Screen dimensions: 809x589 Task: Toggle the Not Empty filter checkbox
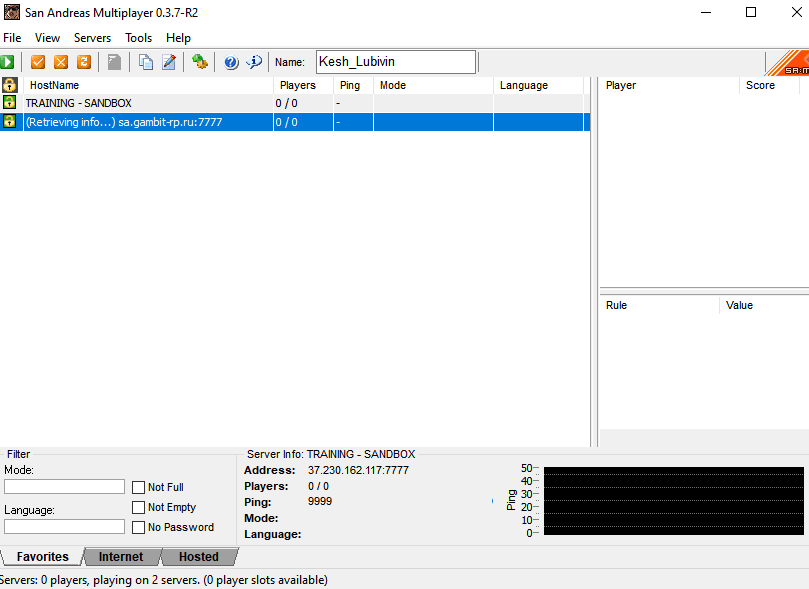pos(139,507)
